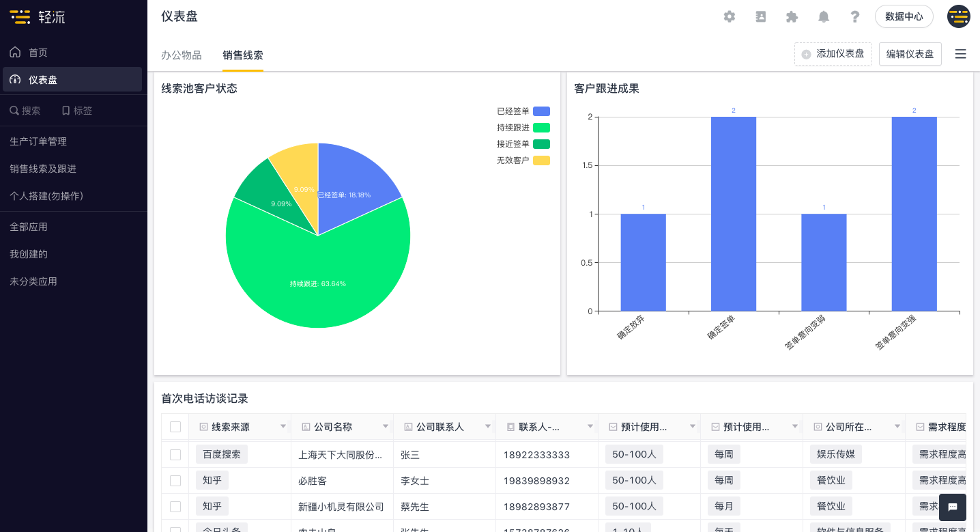Open the 公司名称 column filter dropdown
Screen dimensions: 980x532
coord(386,426)
